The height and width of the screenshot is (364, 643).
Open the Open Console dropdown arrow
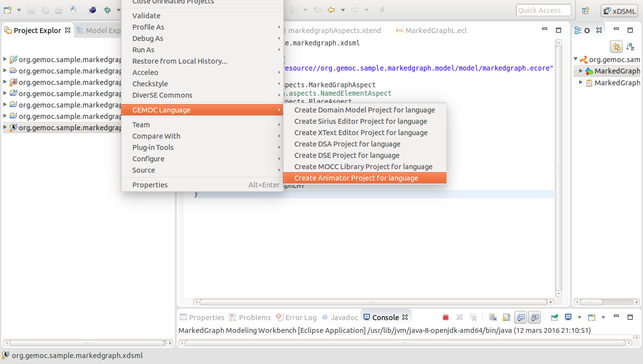click(x=603, y=317)
